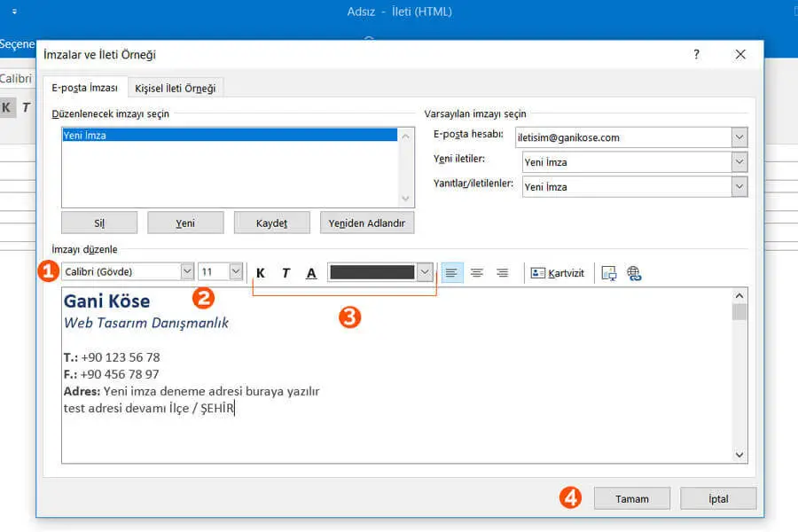The width and height of the screenshot is (798, 532).
Task: Click the name Gani Köse in the signature
Action: (x=107, y=301)
